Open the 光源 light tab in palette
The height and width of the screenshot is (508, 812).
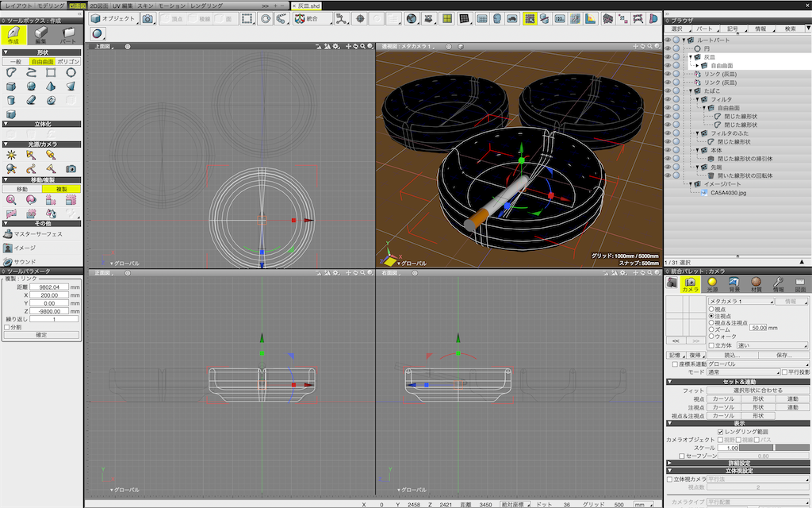(x=712, y=284)
